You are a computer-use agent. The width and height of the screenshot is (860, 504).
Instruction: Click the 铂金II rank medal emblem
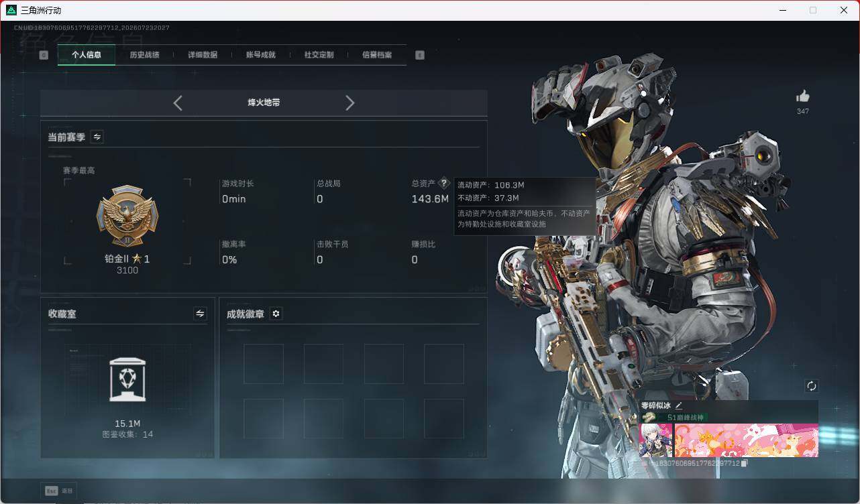(x=127, y=216)
